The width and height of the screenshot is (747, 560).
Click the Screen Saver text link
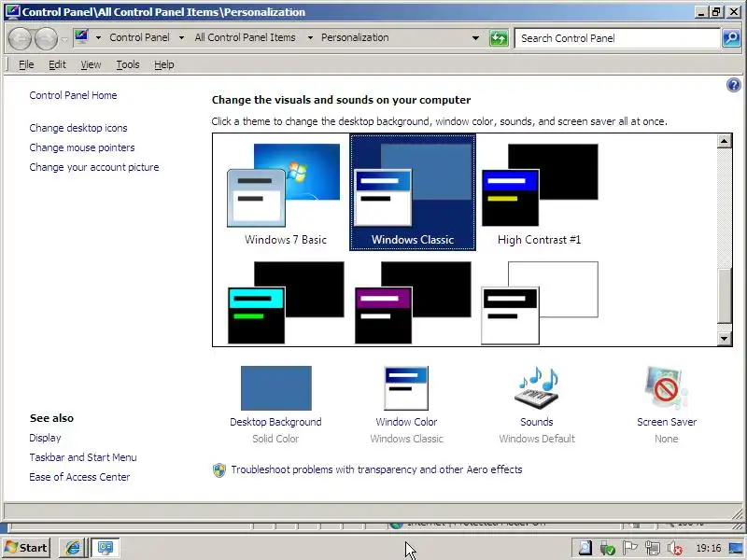[x=667, y=423]
